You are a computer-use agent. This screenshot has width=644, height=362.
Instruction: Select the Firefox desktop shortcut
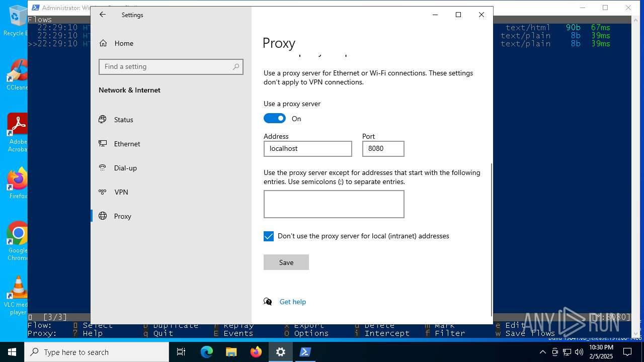pos(18,184)
